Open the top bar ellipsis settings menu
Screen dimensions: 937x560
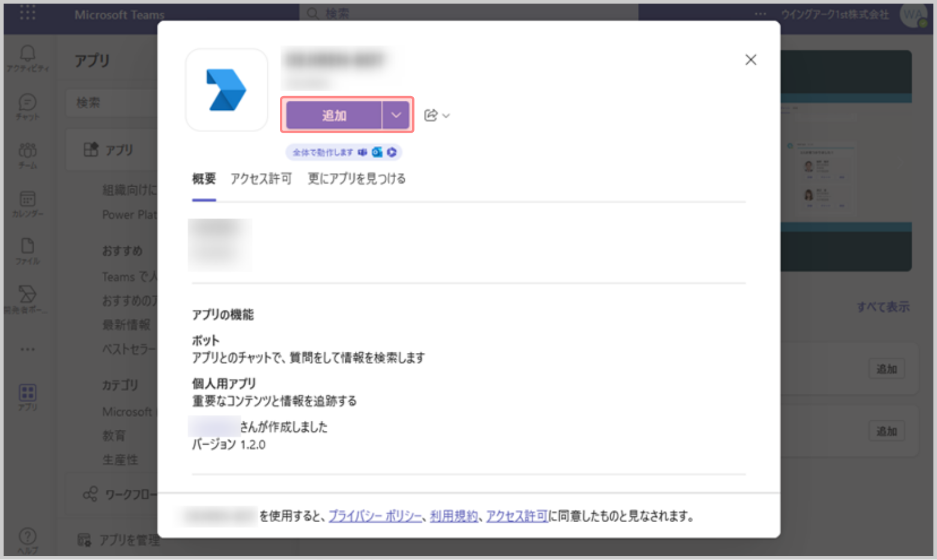tap(760, 14)
